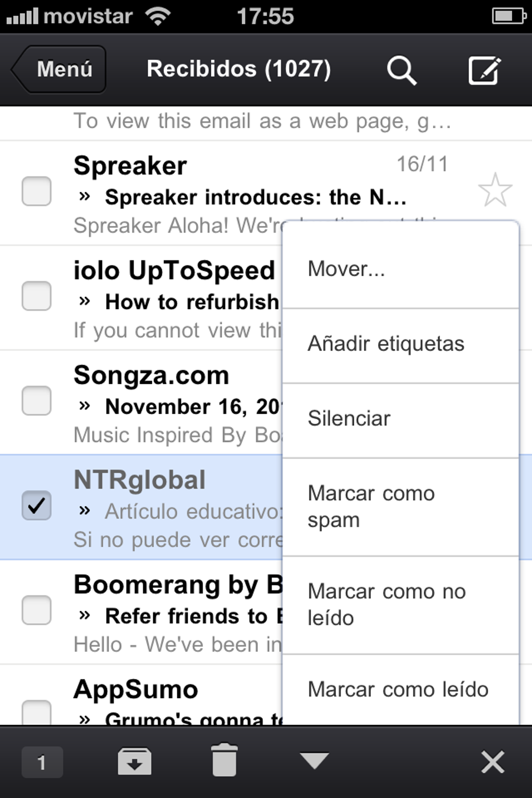Tap the compose new email icon
The image size is (532, 798).
click(485, 70)
